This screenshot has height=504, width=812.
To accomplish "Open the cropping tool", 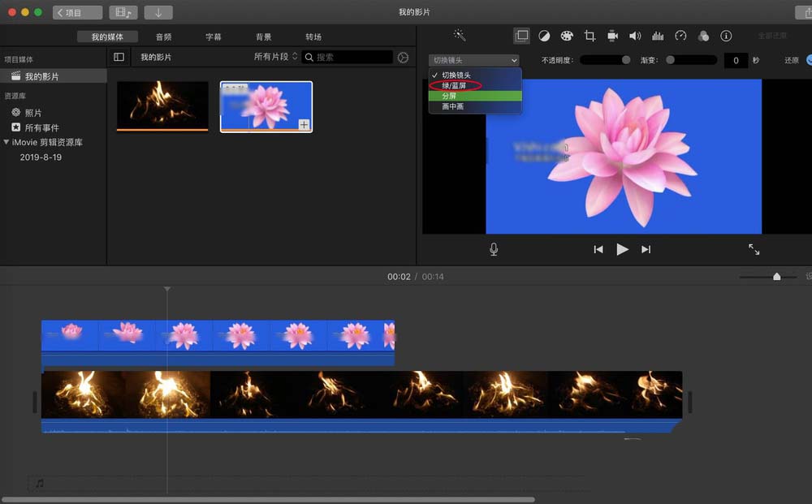I will [x=590, y=36].
